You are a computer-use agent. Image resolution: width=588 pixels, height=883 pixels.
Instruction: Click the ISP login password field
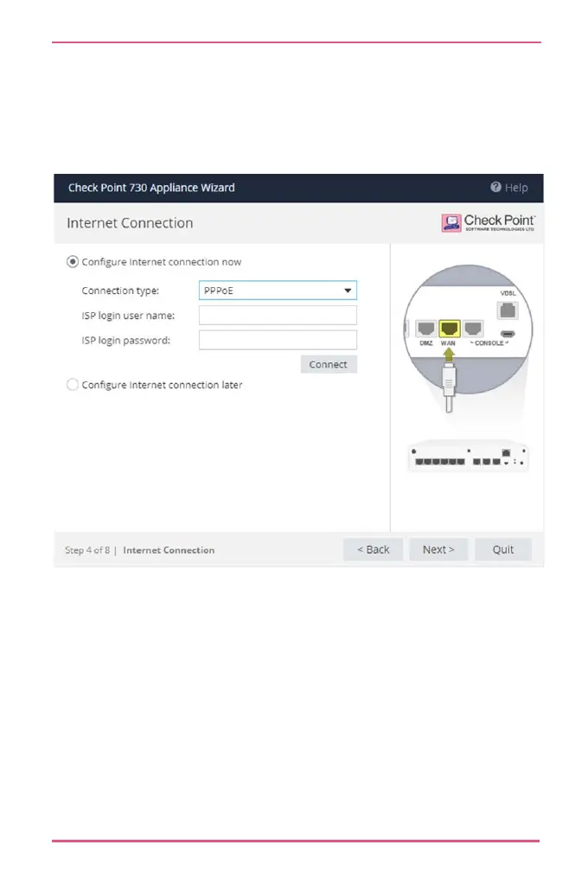278,340
